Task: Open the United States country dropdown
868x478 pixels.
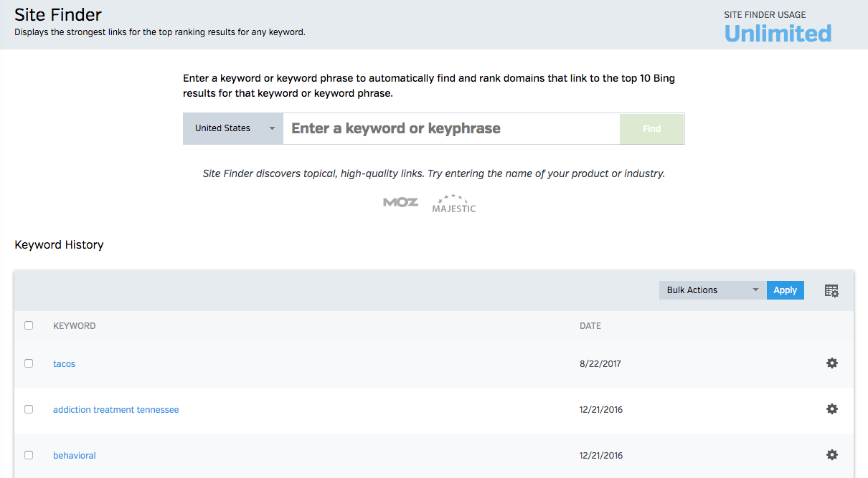Action: click(233, 128)
